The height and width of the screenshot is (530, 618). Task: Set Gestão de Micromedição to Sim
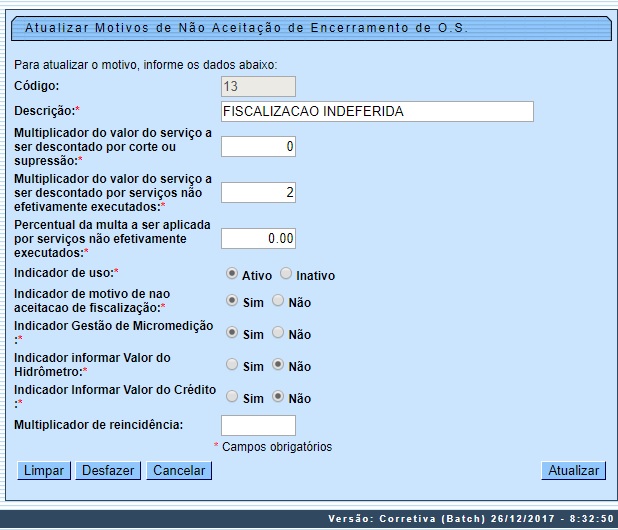tap(232, 332)
